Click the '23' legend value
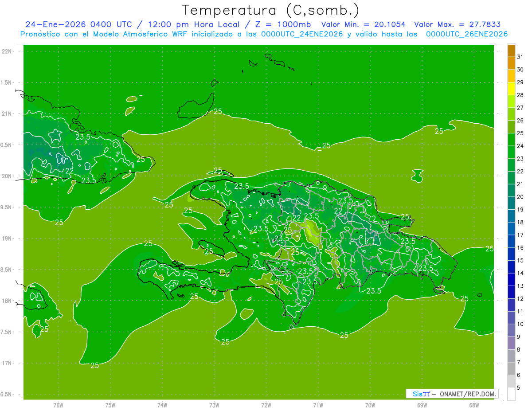Screen dimensions: 532x411 point(520,159)
